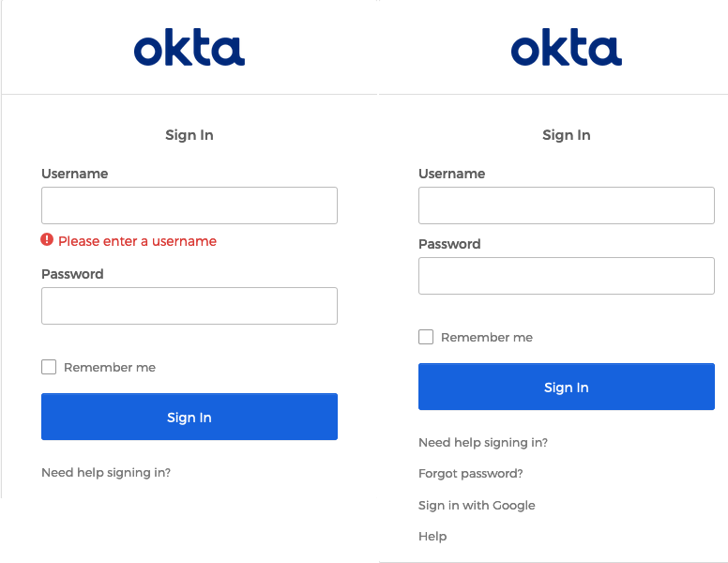Click the red error exclamation icon
The height and width of the screenshot is (563, 728).
point(47,240)
